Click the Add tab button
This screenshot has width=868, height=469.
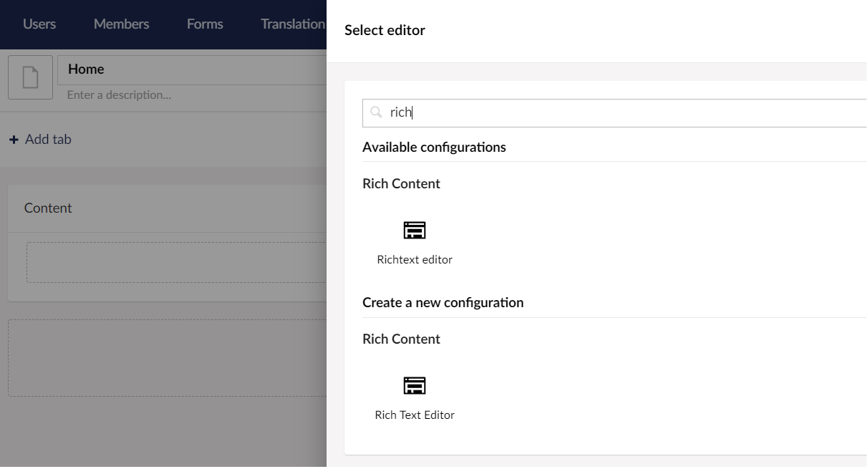(x=40, y=139)
